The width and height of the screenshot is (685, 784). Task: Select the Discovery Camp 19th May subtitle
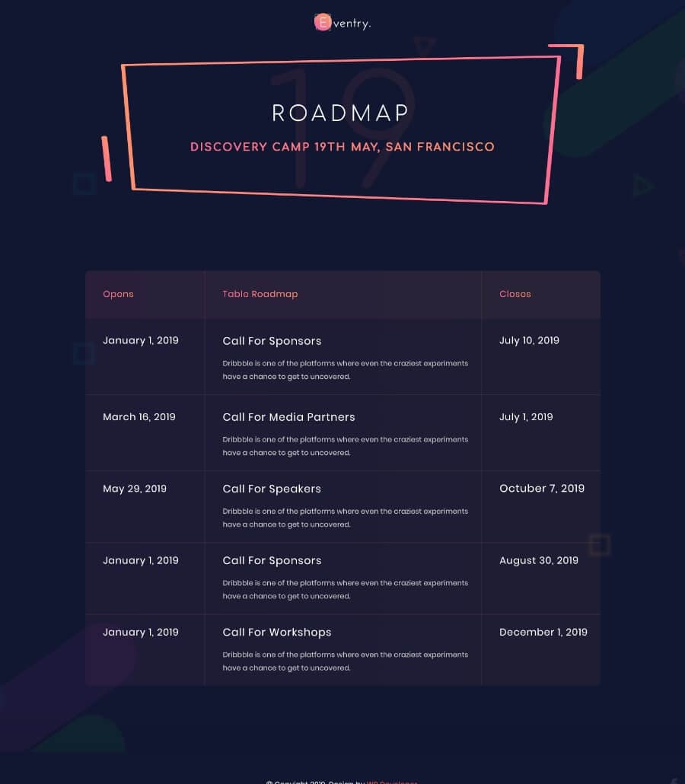(x=342, y=147)
